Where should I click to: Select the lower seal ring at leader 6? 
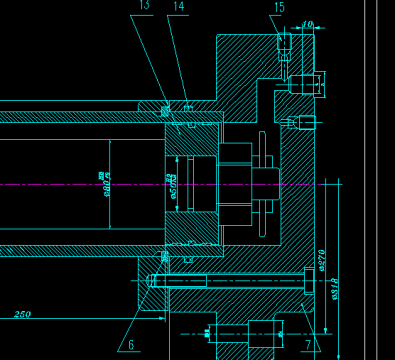click(x=165, y=256)
